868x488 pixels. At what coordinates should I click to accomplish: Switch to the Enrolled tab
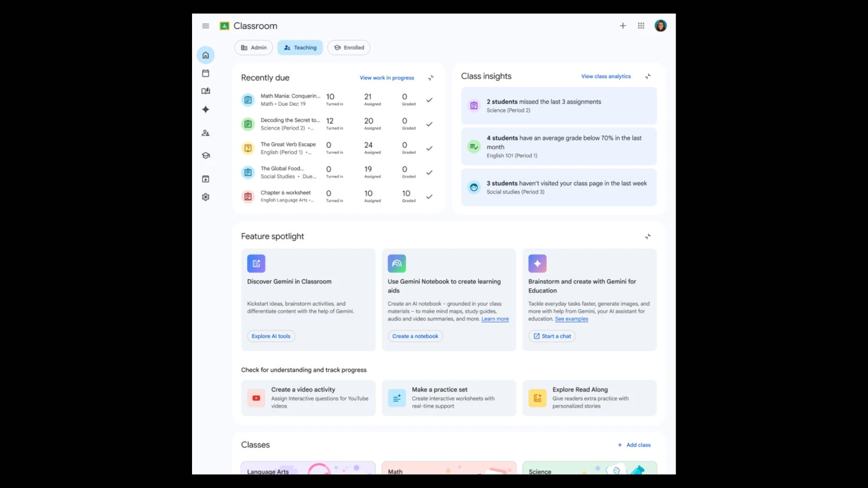tap(349, 48)
